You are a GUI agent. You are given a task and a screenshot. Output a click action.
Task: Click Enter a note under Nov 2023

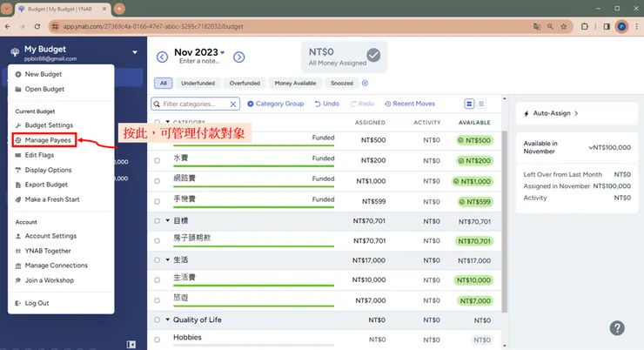[x=199, y=61]
